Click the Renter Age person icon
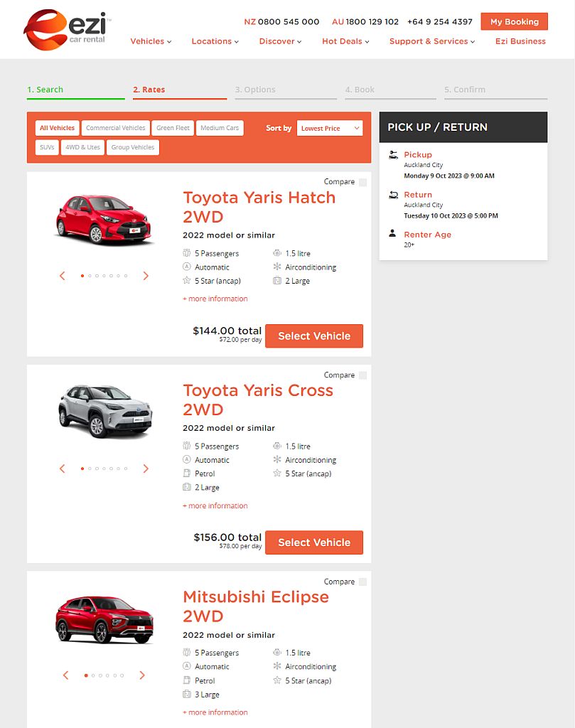Image resolution: width=575 pixels, height=728 pixels. 393,234
